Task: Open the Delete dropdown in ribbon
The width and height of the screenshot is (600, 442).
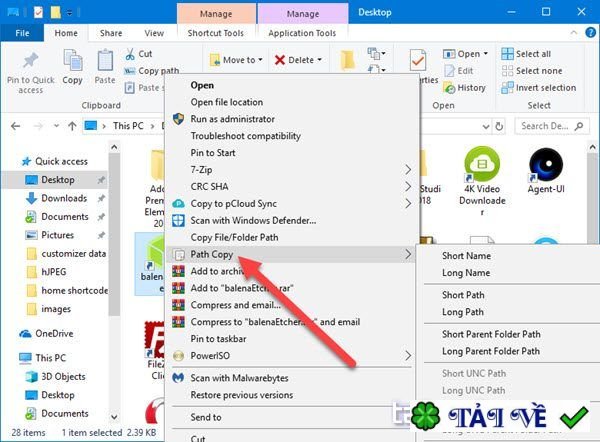Action: [298, 60]
